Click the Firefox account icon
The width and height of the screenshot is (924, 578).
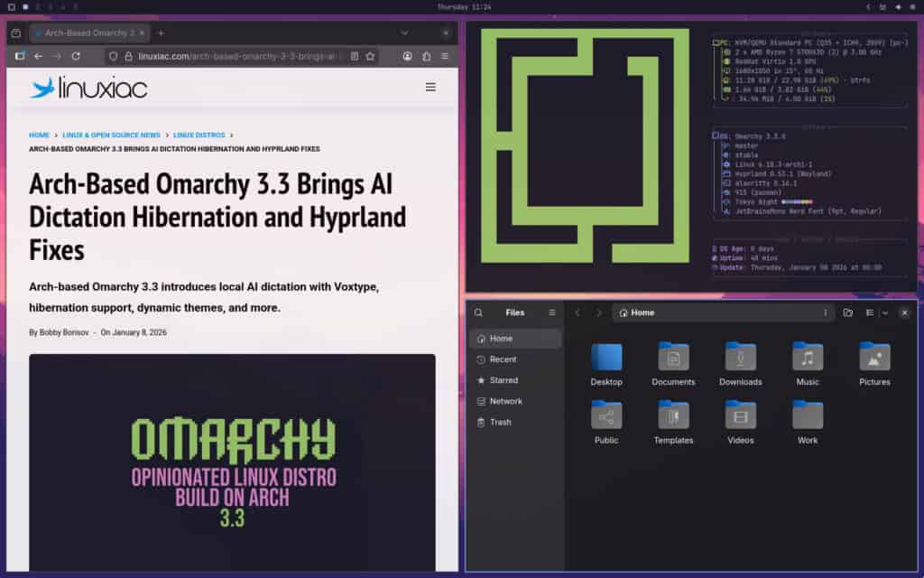[408, 55]
